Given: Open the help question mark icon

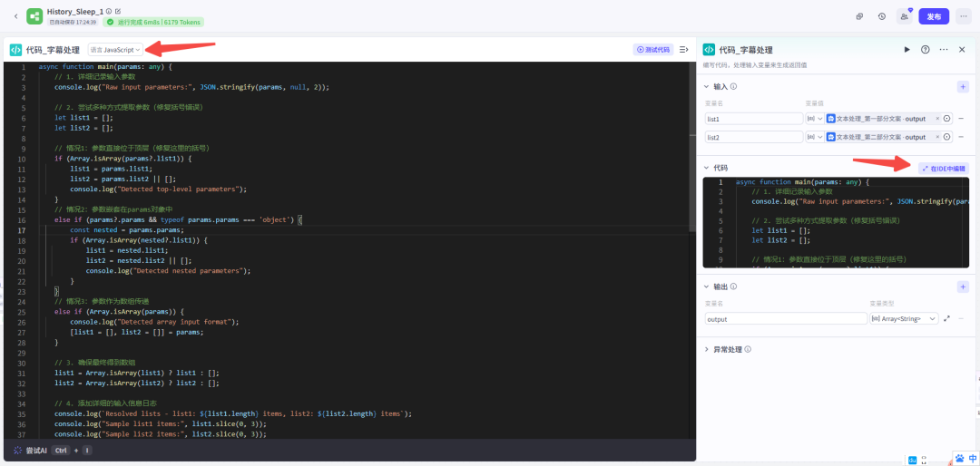Looking at the screenshot, I should [x=925, y=50].
